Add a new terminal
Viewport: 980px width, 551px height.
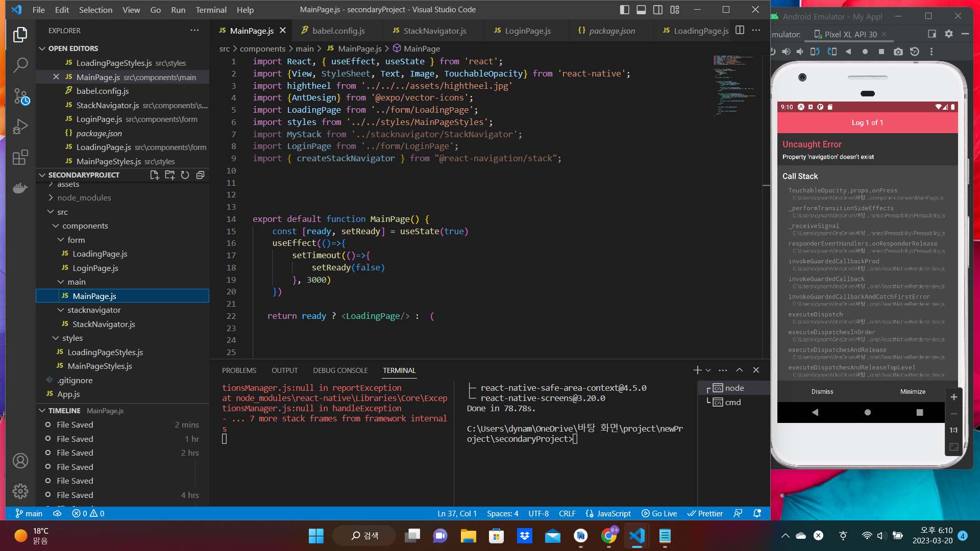[697, 370]
